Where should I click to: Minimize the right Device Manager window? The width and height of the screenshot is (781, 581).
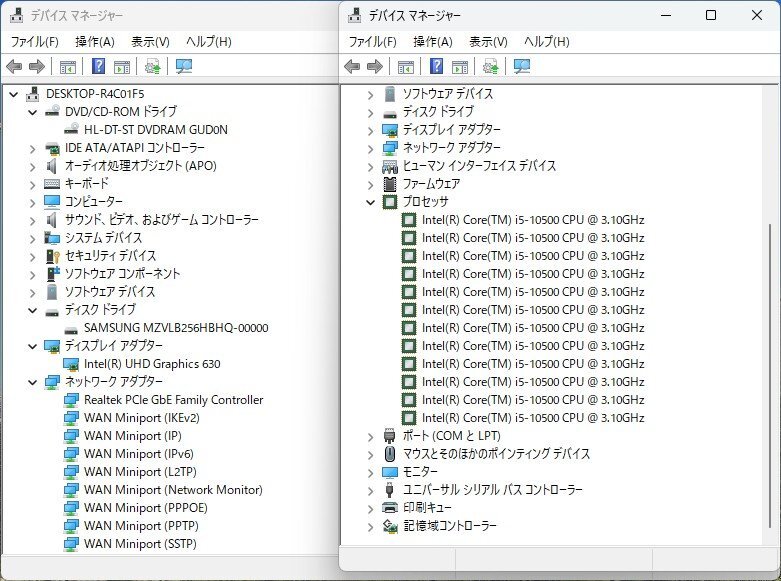(x=666, y=15)
